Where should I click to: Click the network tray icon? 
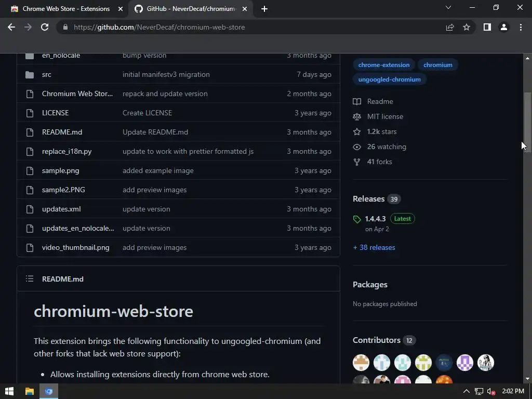click(478, 392)
